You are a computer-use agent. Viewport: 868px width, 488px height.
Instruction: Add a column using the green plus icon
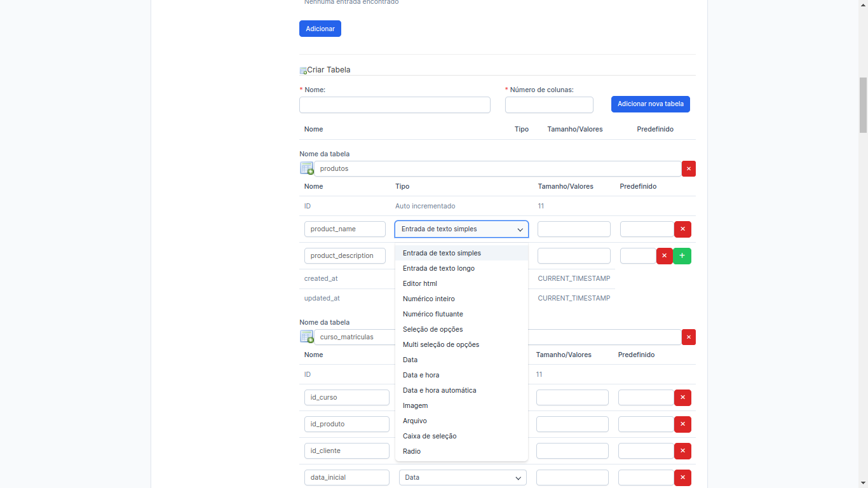(x=682, y=255)
